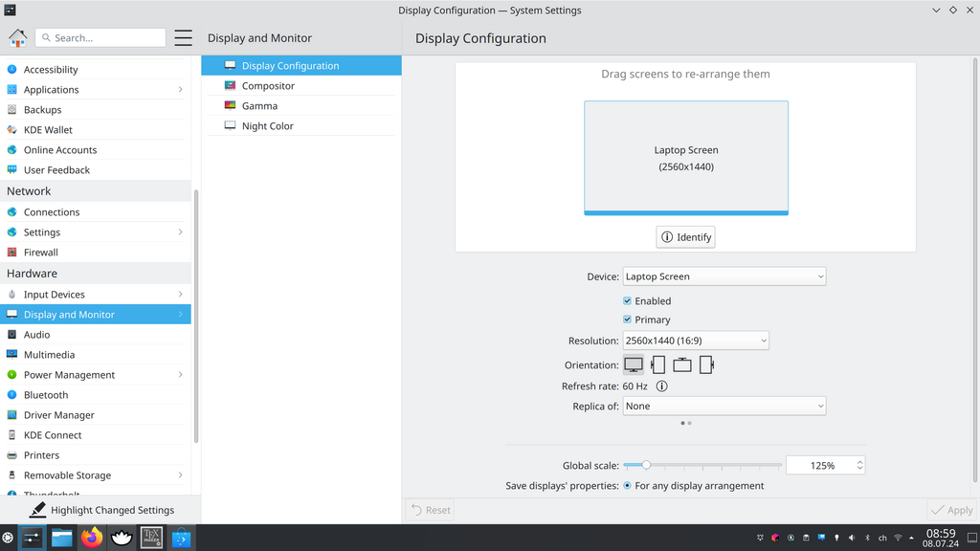Select 'For any display arrangement' radio button
The width and height of the screenshot is (980, 551).
pyautogui.click(x=628, y=486)
